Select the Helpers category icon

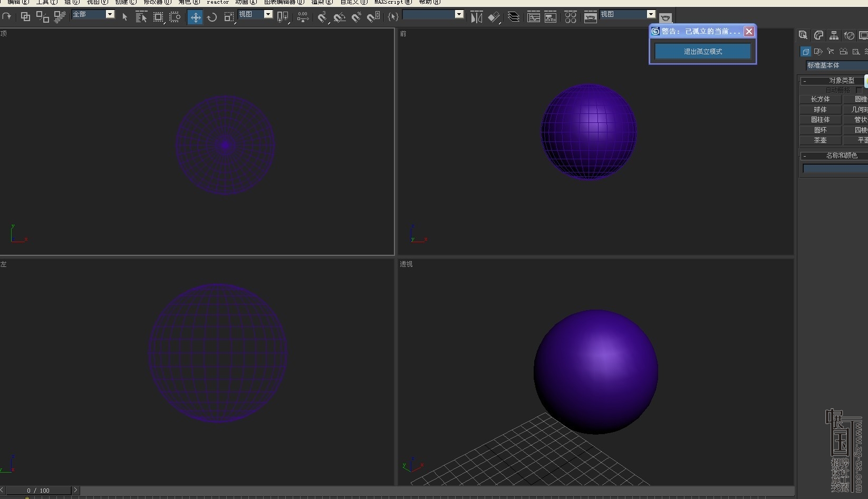[856, 51]
